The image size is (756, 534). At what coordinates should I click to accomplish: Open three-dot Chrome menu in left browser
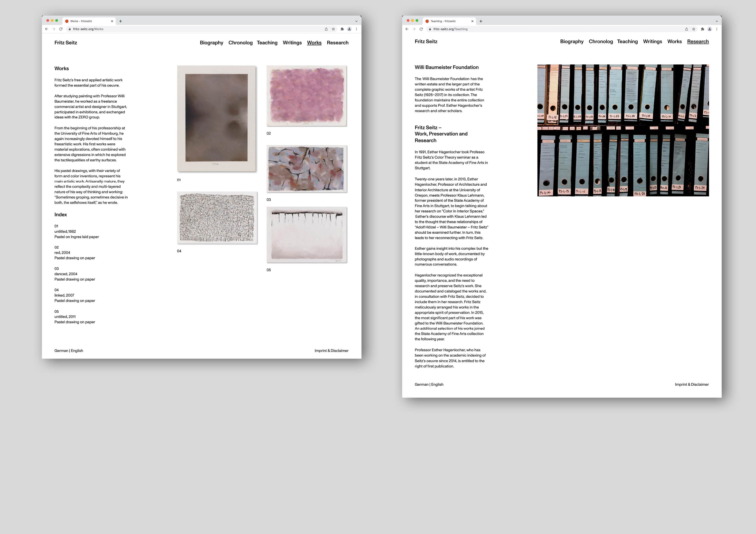click(x=356, y=29)
